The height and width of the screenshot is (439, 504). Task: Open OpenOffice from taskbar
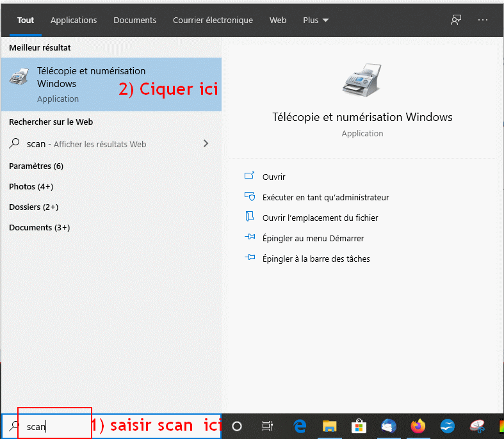[448, 426]
